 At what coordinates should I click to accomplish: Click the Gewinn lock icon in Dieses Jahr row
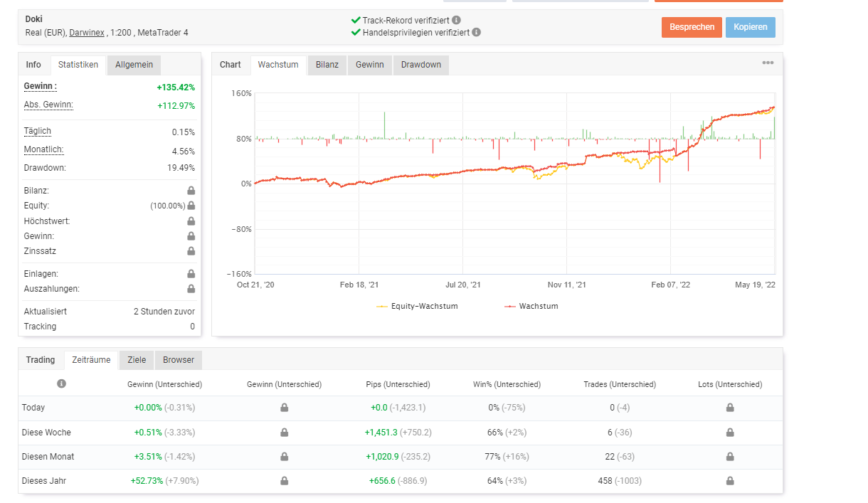pos(284,481)
